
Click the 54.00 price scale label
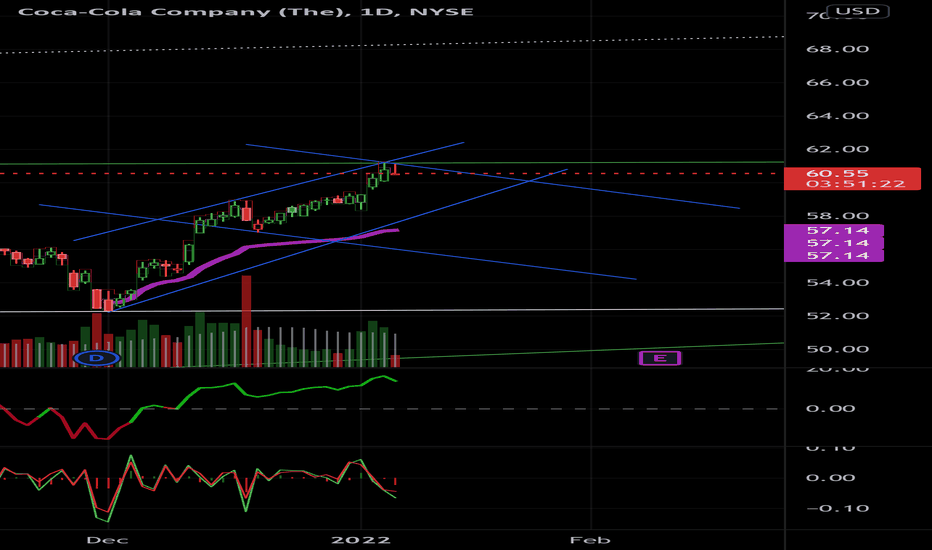click(x=837, y=282)
